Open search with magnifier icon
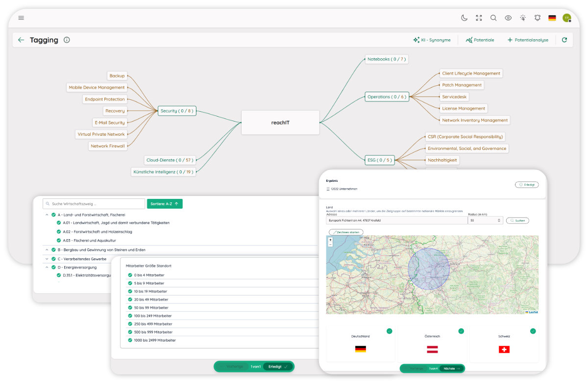 pos(493,18)
